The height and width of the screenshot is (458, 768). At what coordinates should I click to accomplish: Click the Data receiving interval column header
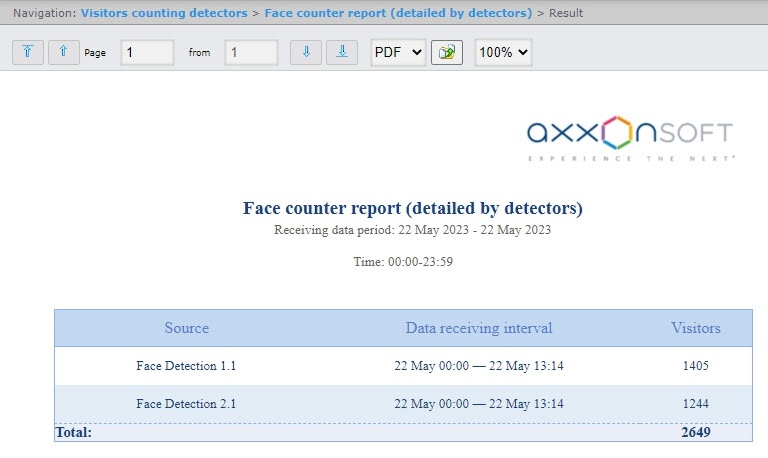478,328
